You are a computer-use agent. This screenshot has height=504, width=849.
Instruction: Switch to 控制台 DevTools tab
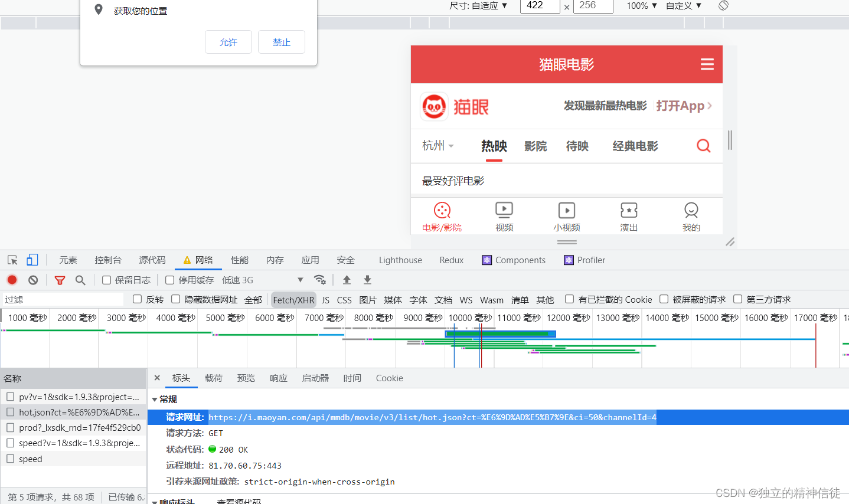click(x=108, y=260)
